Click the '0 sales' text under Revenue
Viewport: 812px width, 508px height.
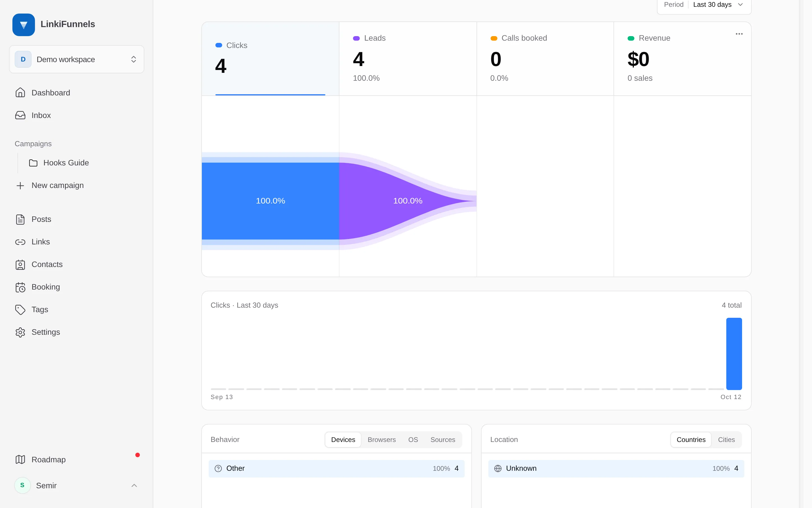tap(640, 78)
